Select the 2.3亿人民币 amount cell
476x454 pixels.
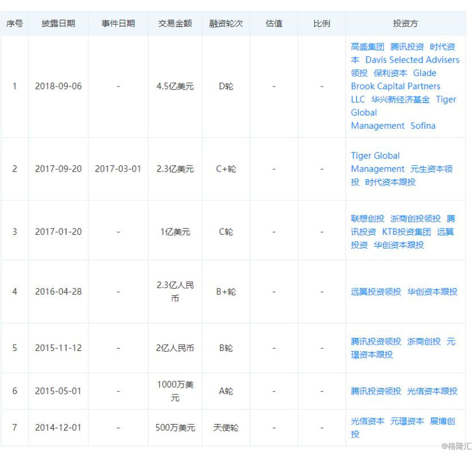coord(175,291)
